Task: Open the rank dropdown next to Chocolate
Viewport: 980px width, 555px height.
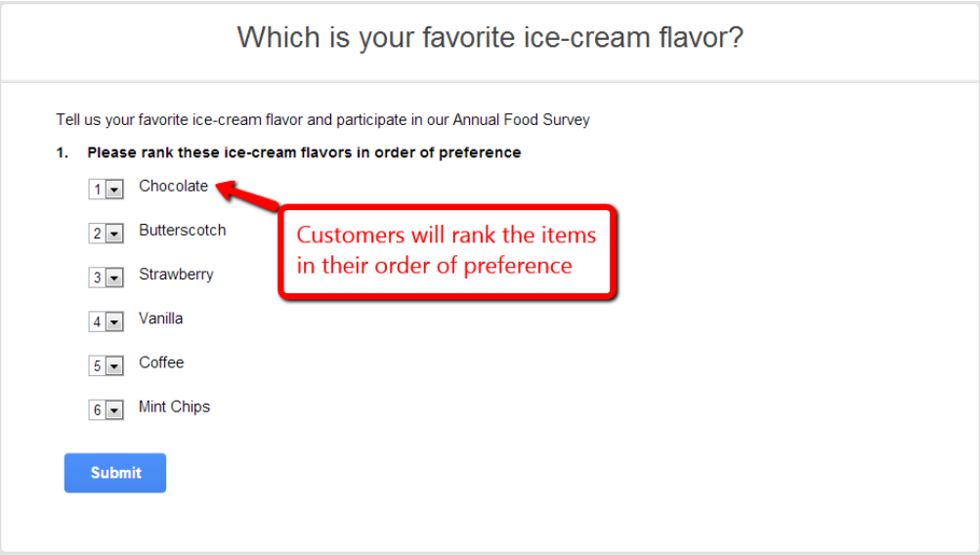Action: point(106,190)
